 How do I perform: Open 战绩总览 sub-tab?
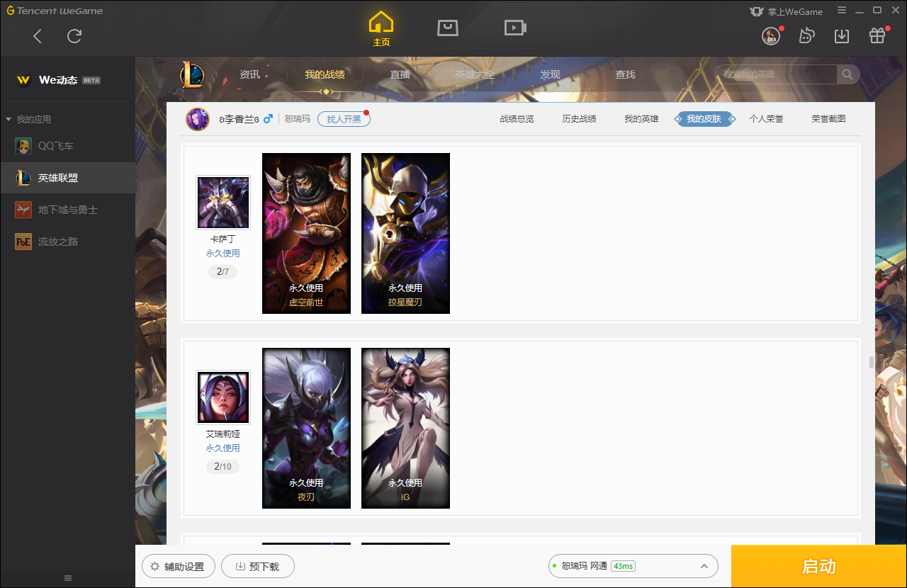click(x=517, y=119)
